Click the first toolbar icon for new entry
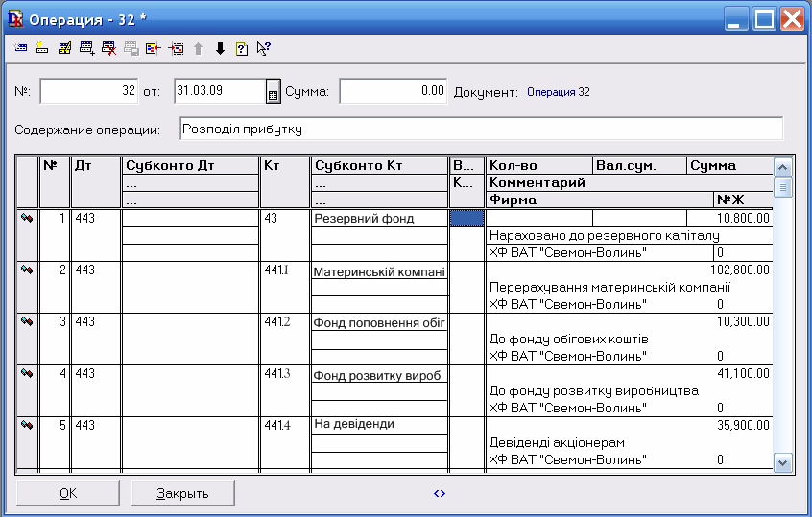Viewport: 812px width, 517px height. point(21,48)
